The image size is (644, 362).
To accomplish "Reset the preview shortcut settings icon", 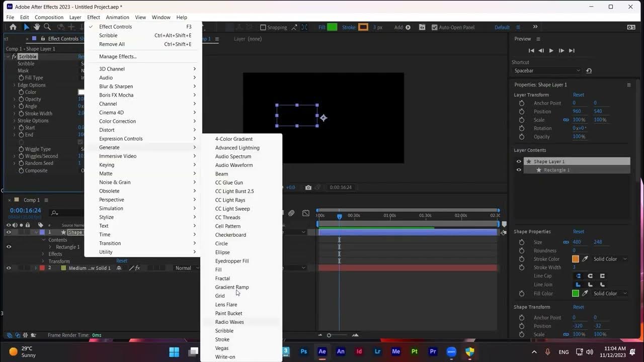I will 589,71.
